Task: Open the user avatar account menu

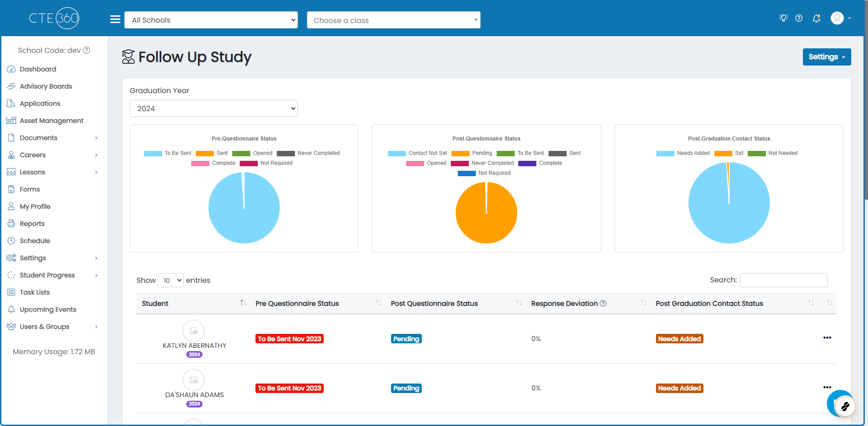Action: click(x=841, y=18)
